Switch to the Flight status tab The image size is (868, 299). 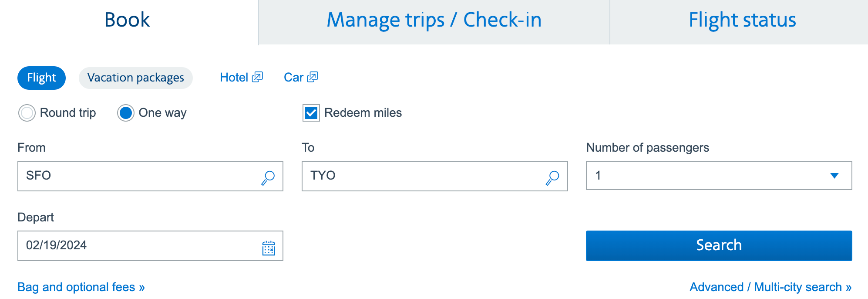click(x=742, y=20)
